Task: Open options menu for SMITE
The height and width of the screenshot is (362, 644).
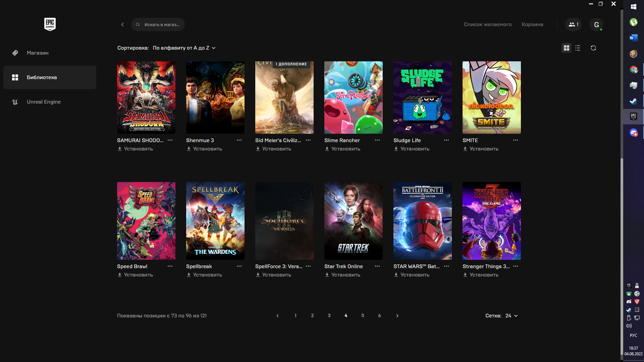Action: coord(516,140)
